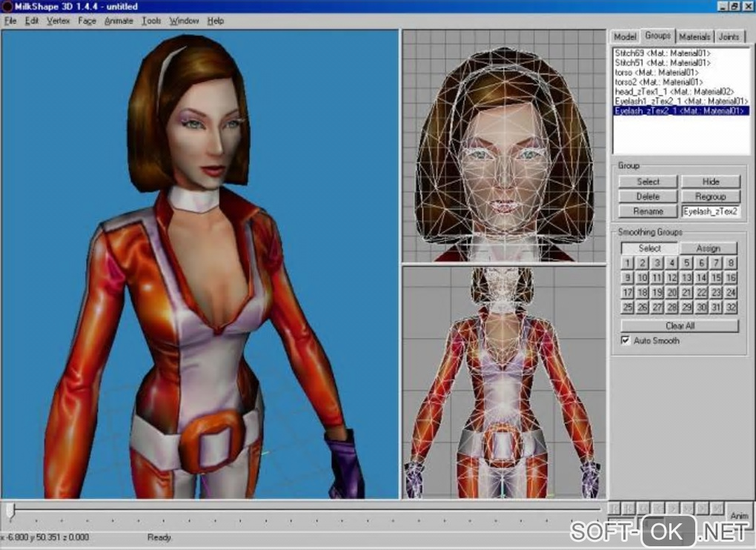Screen dimensions: 756x550
Task: Select the Stitch69 group in list
Action: 680,53
